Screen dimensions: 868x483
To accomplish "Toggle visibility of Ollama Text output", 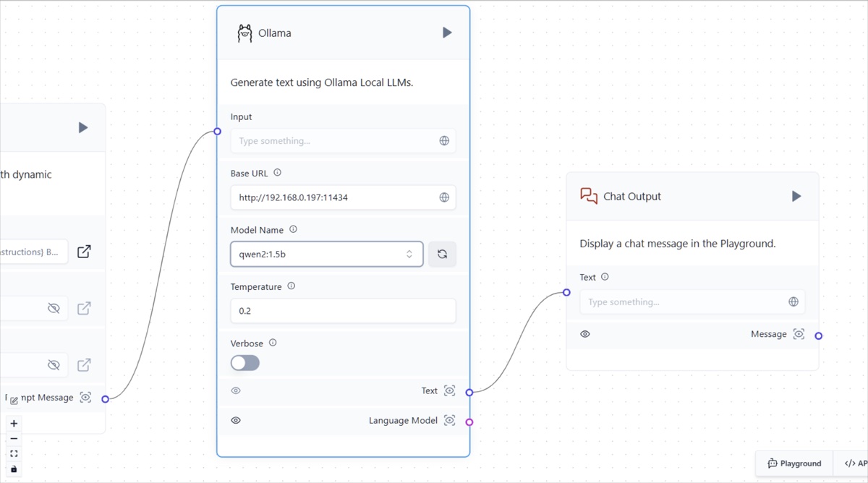I will (236, 391).
